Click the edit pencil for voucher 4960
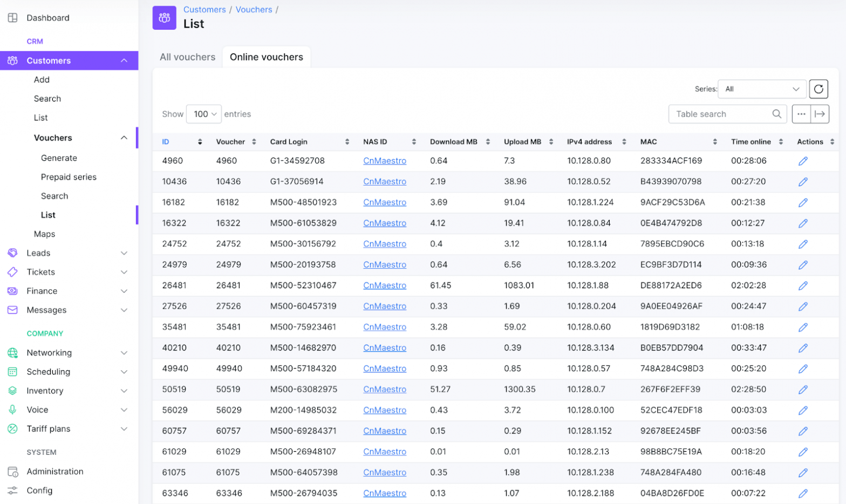Screen dimensions: 846x504 tap(803, 161)
